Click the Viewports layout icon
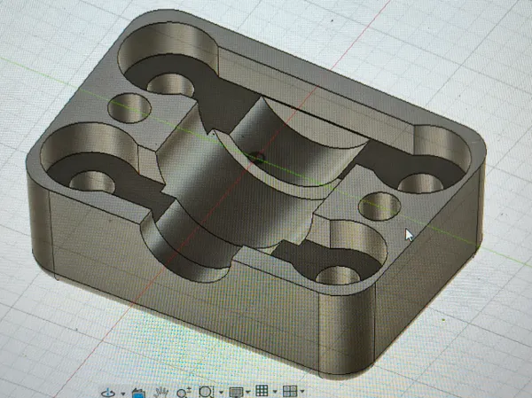This screenshot has height=398, width=532. 290,391
